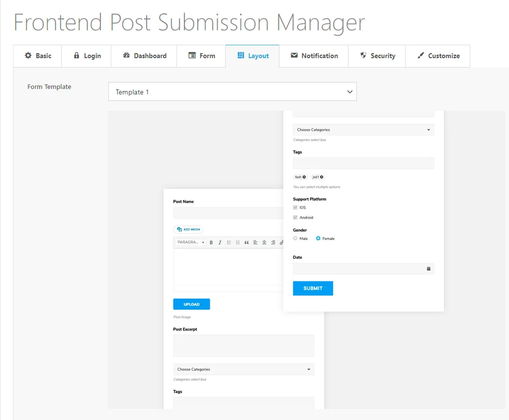Check the Android support platform box

coord(295,218)
